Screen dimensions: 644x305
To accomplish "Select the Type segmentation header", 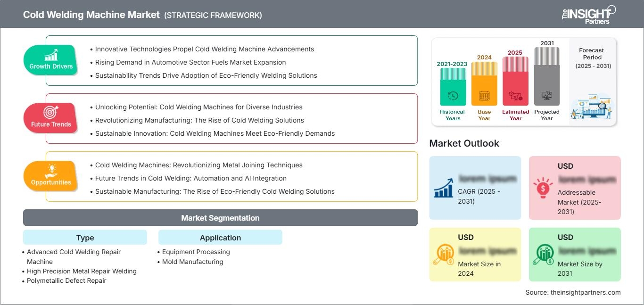I will click(85, 238).
